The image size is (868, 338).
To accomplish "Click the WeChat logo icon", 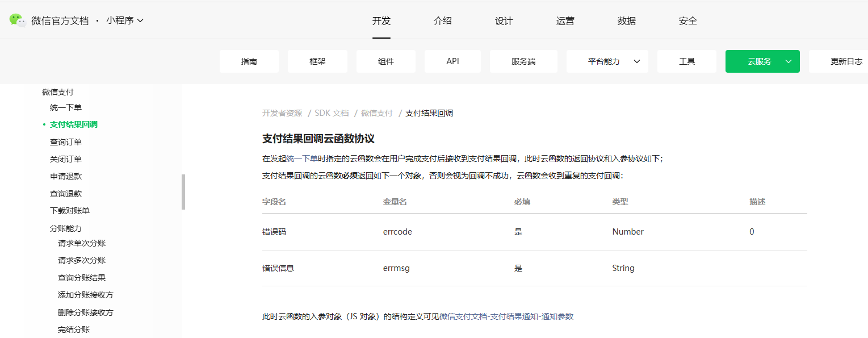I will coord(18,20).
